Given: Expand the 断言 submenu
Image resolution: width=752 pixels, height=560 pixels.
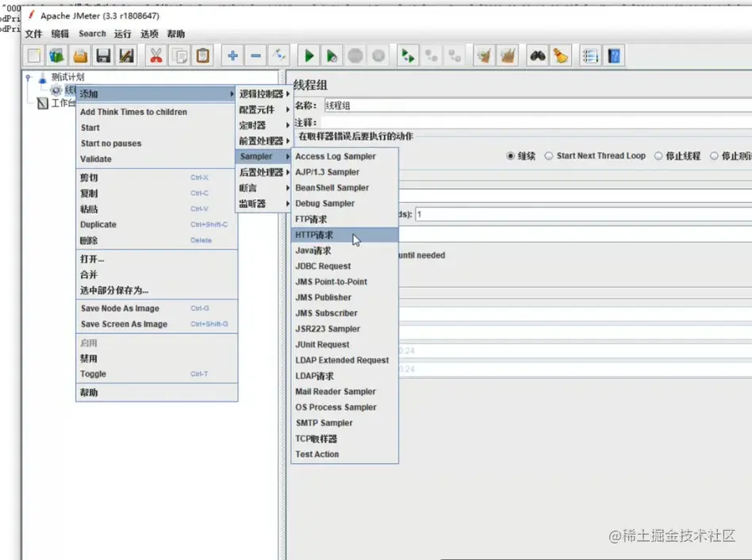Looking at the screenshot, I should click(264, 187).
